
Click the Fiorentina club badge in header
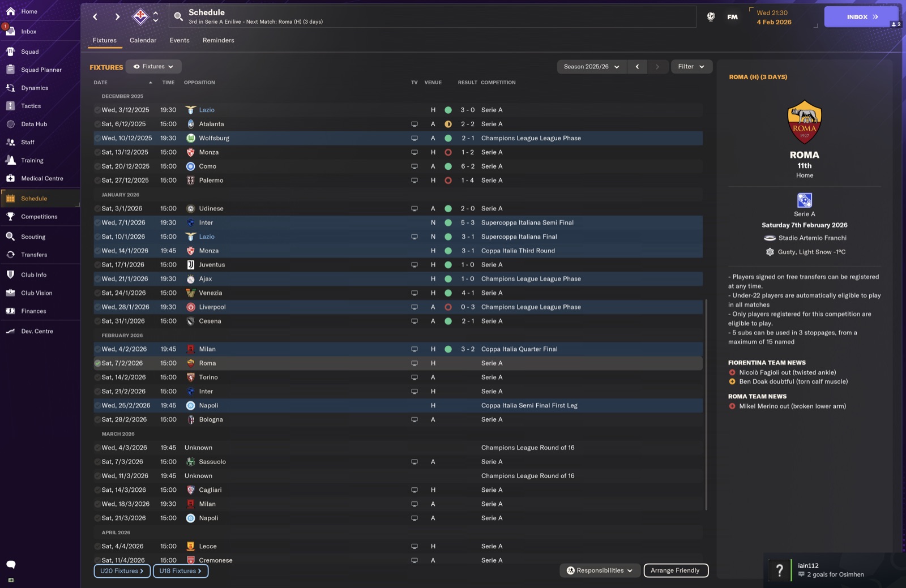click(x=140, y=16)
